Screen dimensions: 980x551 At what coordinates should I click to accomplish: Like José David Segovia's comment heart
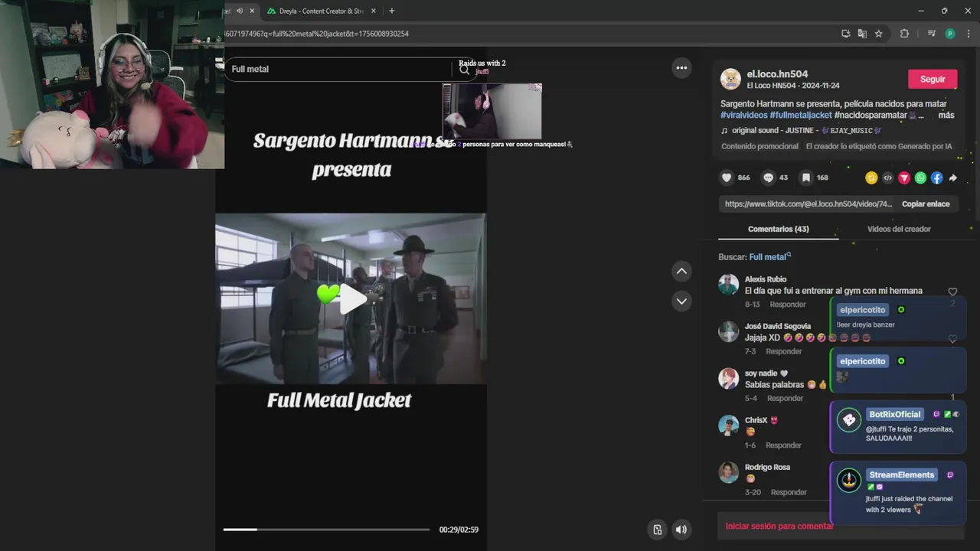pyautogui.click(x=952, y=338)
